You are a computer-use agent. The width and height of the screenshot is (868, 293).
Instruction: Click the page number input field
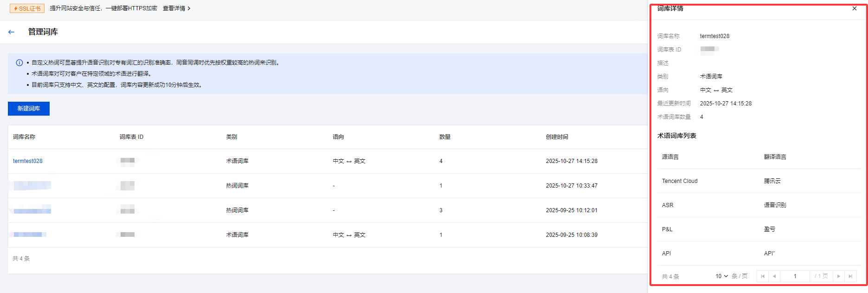(x=795, y=276)
